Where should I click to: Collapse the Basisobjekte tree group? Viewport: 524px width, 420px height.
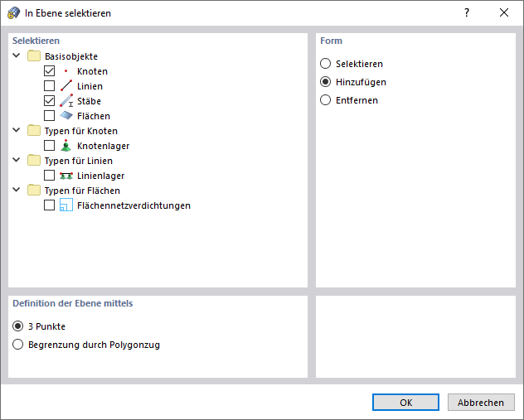(x=17, y=56)
